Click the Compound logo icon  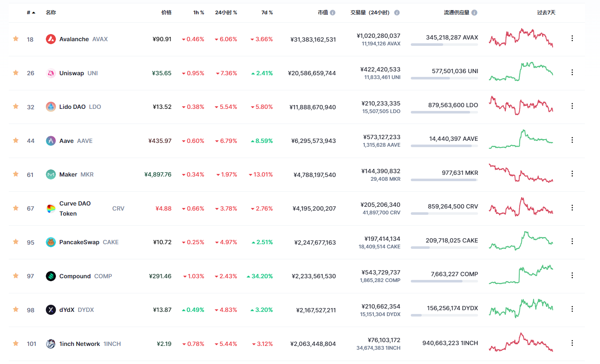pos(51,276)
